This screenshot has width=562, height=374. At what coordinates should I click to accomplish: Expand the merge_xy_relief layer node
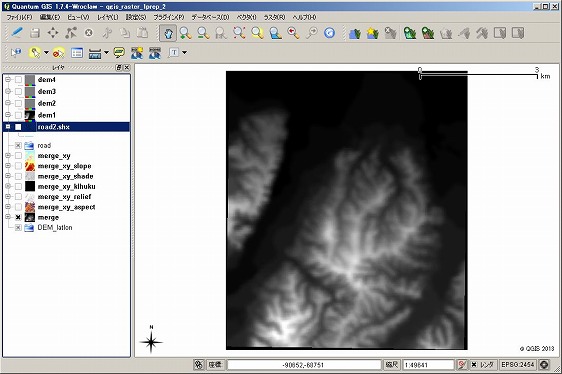coord(8,197)
